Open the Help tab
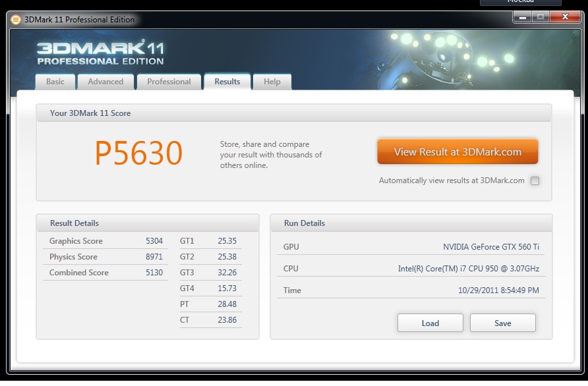588x386 pixels. tap(272, 82)
